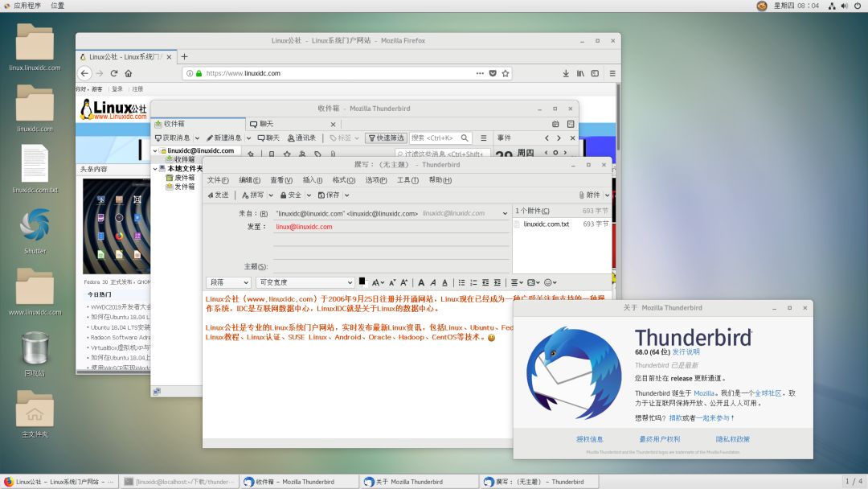The image size is (868, 489).
Task: Click search magnifier in Thunderbird search box
Action: [x=465, y=138]
